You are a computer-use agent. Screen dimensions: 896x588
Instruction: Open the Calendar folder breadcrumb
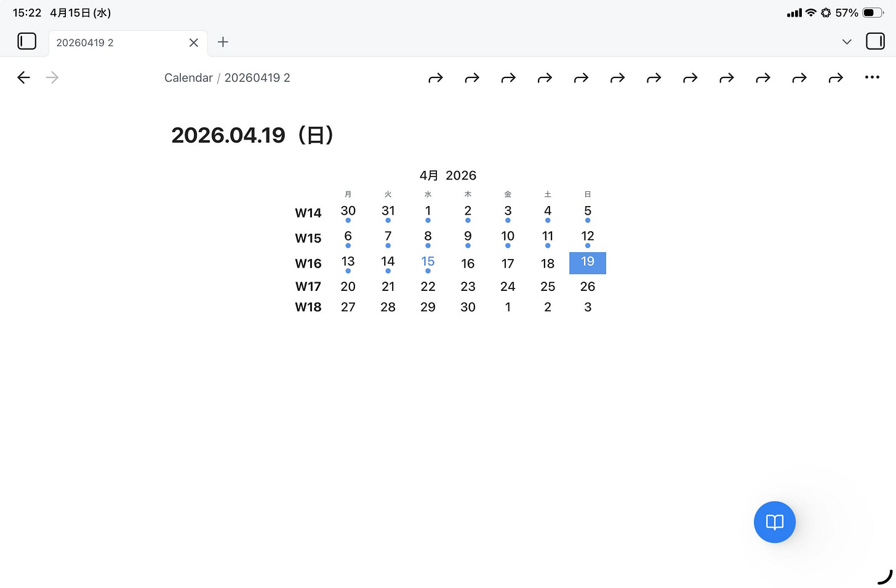tap(188, 77)
